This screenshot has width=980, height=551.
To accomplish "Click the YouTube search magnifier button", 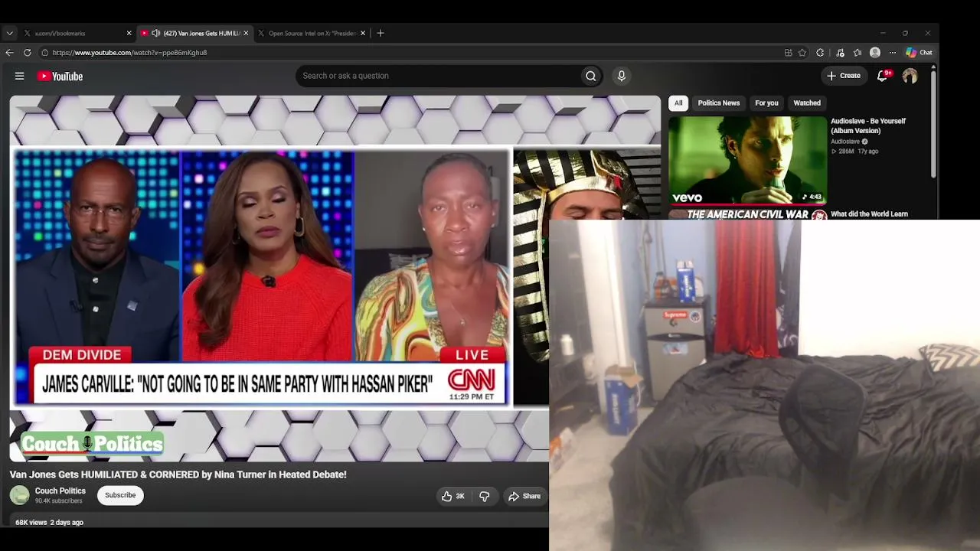I will point(590,76).
